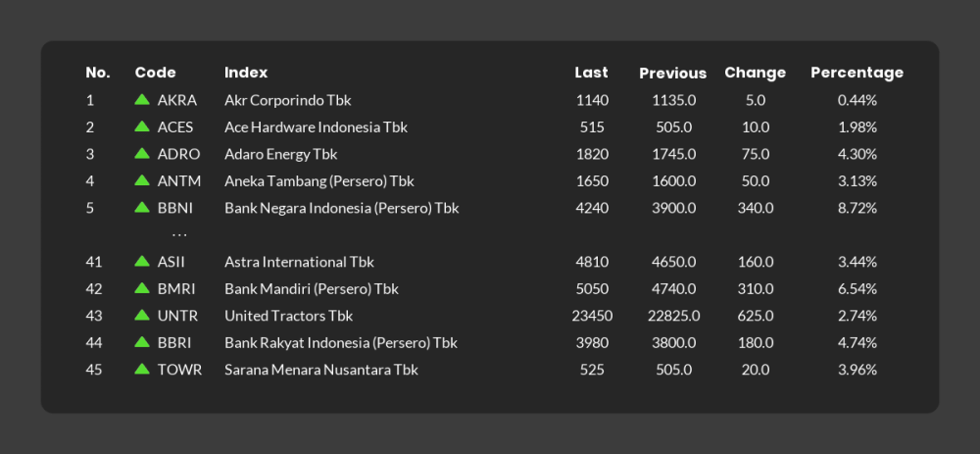This screenshot has height=454, width=980.
Task: Sort by the Percentage column header
Action: point(857,73)
